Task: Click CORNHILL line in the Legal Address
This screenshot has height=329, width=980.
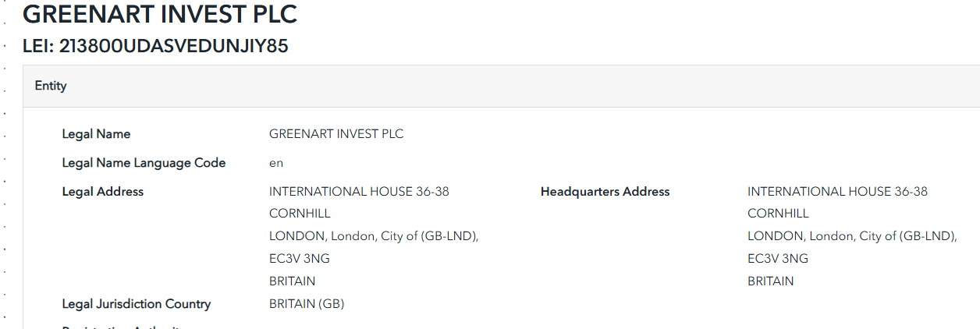Action: point(300,214)
